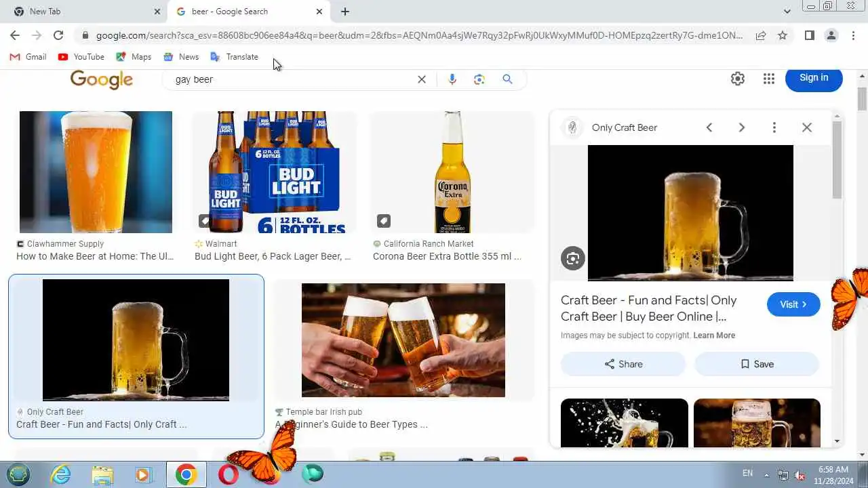Click the preview panel scroll down arrow
Viewport: 868px width, 488px height.
837,441
